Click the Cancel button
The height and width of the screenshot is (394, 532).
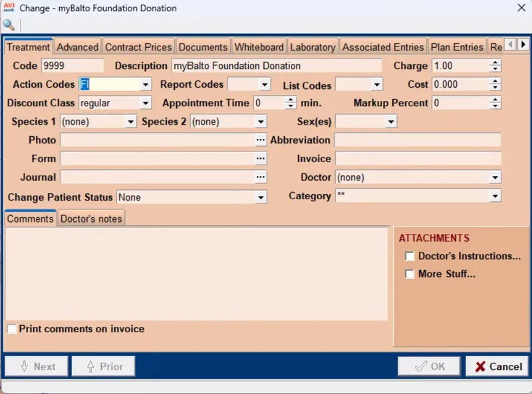[497, 366]
